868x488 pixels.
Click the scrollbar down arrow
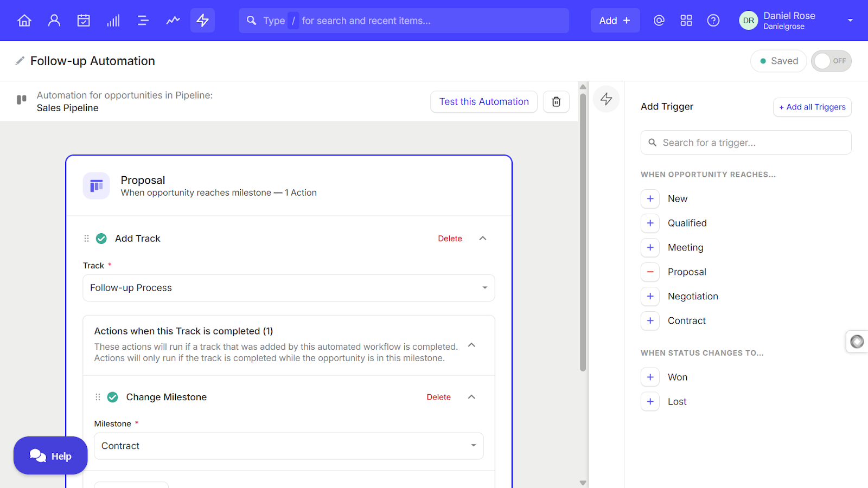pyautogui.click(x=583, y=483)
